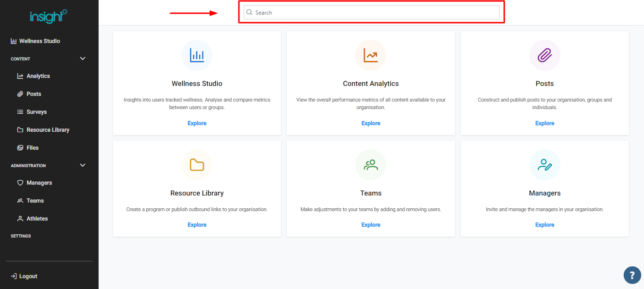This screenshot has height=289, width=644.
Task: Collapse the CONTENT section with its chevron
Action: pyautogui.click(x=83, y=59)
